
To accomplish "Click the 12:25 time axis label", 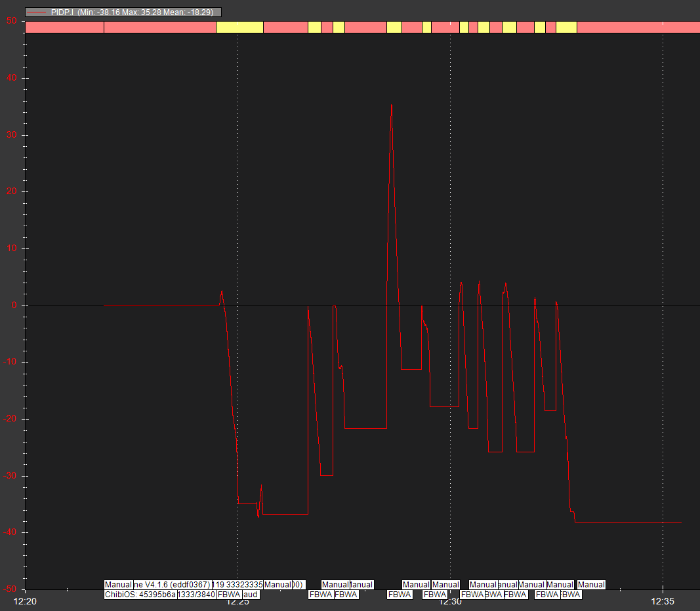I will 237,601.
